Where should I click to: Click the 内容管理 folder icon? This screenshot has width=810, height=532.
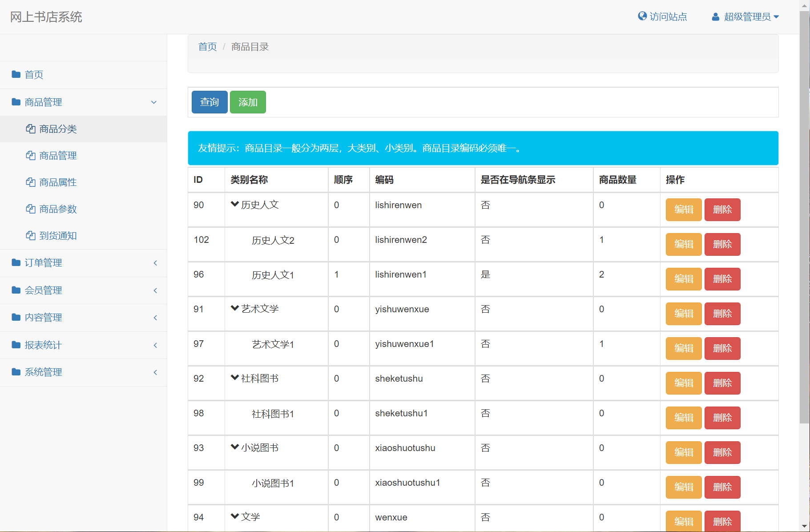pos(16,317)
